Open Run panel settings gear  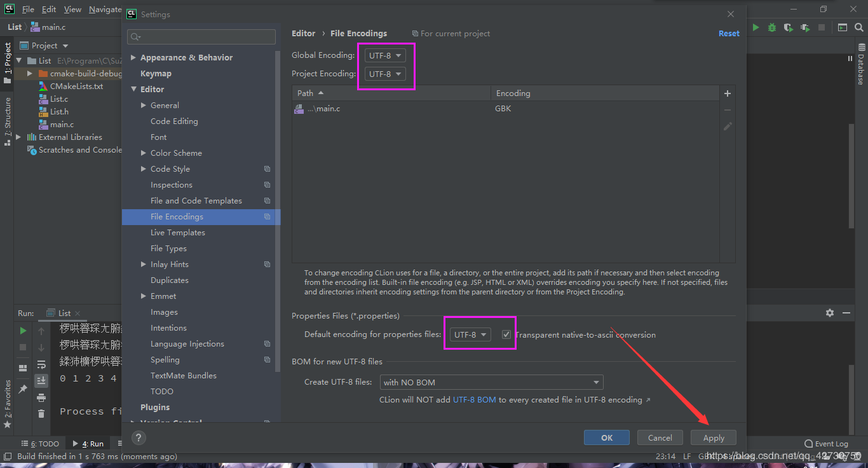(x=830, y=313)
